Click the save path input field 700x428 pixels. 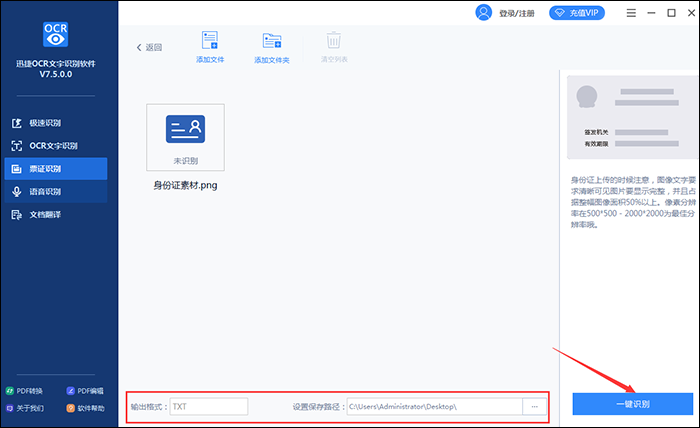(x=434, y=407)
